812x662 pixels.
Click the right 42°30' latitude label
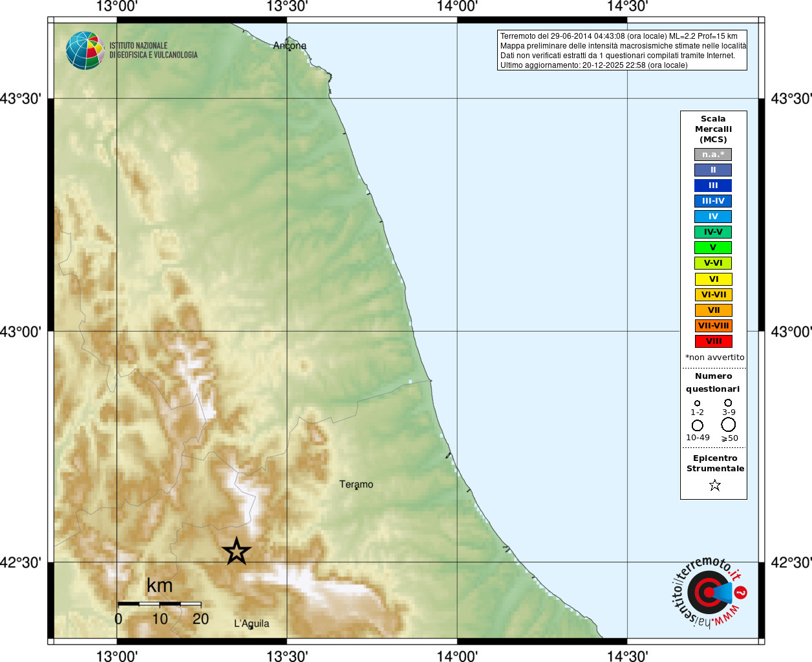tap(791, 562)
